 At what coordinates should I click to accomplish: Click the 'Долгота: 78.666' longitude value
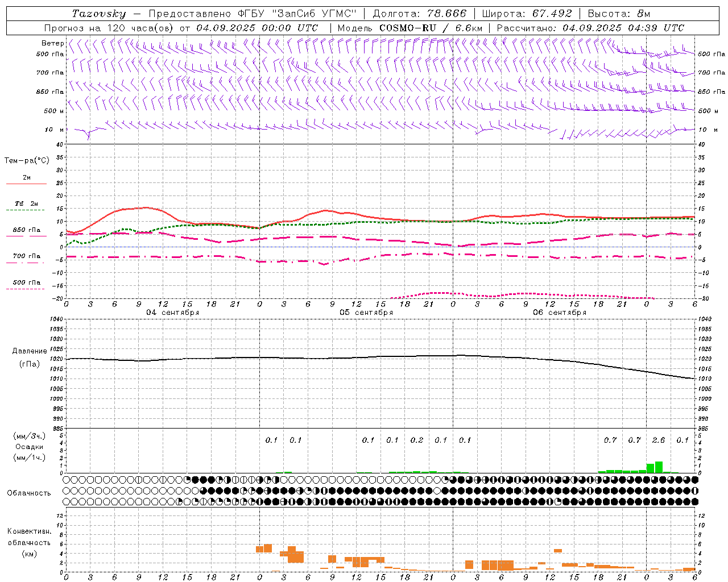point(419,14)
